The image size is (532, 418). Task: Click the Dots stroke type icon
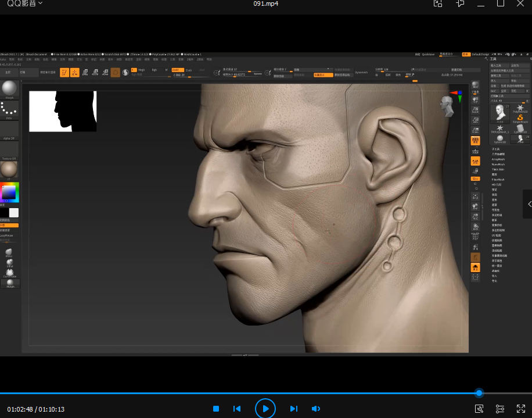pyautogui.click(x=9, y=109)
